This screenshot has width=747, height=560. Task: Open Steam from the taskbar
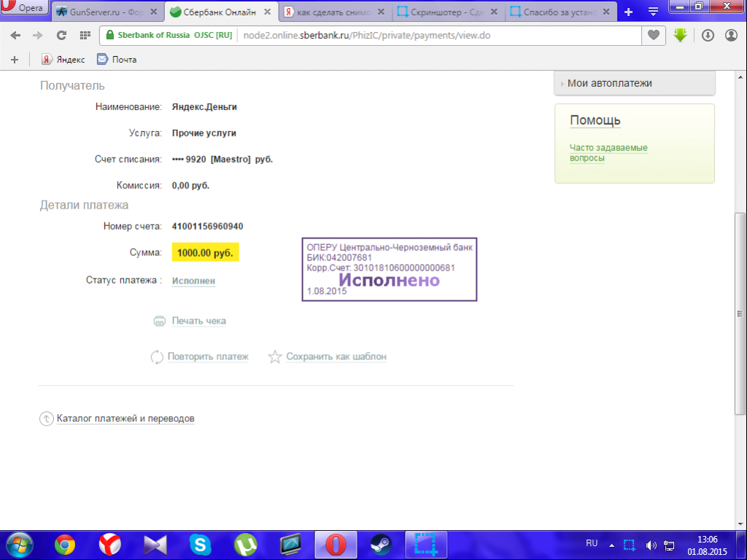[x=380, y=544]
